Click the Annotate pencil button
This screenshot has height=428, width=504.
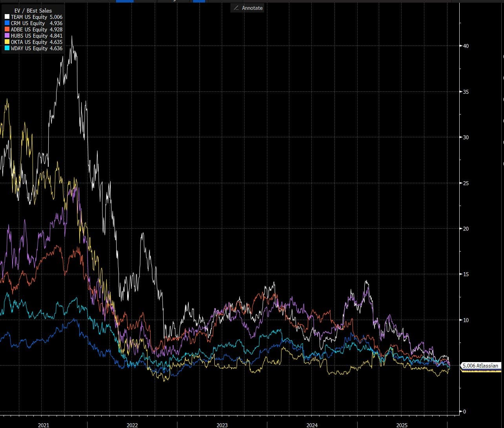click(x=248, y=8)
